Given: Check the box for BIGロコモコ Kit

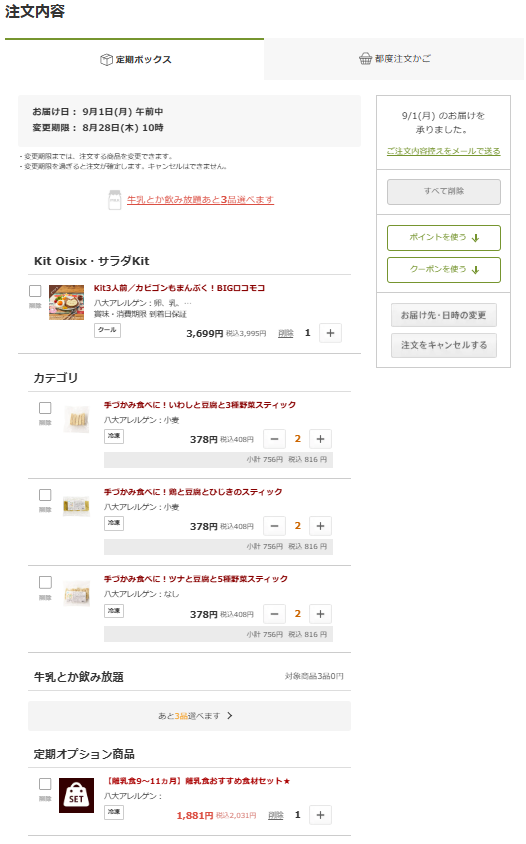Looking at the screenshot, I should click(x=35, y=291).
